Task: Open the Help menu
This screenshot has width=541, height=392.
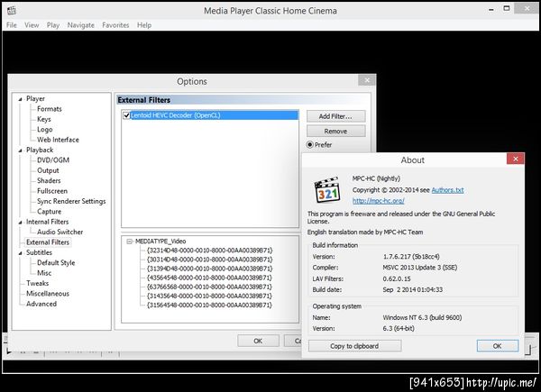Action: (x=144, y=25)
